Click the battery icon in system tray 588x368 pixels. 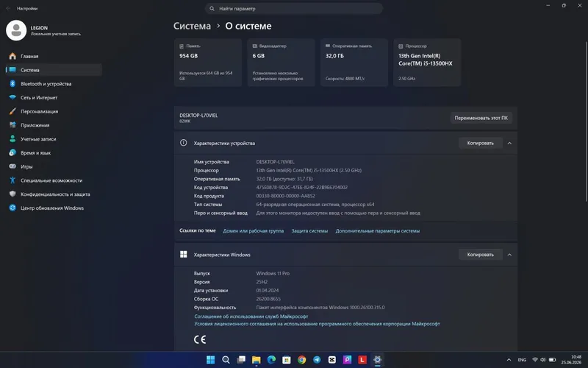pos(552,360)
